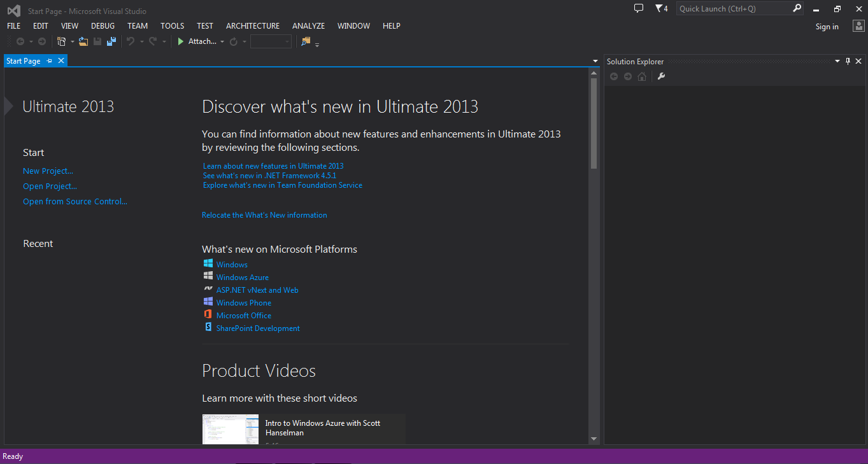The width and height of the screenshot is (868, 464).
Task: Open the empty solution configurations combo box
Action: click(271, 41)
